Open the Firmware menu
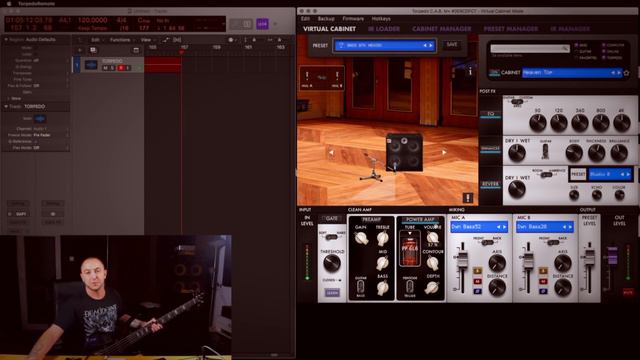The image size is (640, 360). (x=353, y=19)
